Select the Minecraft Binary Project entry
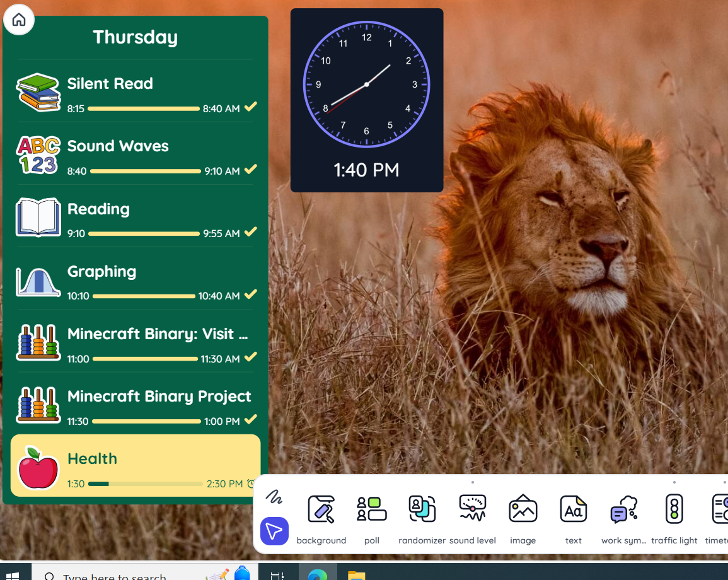The image size is (728, 580). (135, 405)
